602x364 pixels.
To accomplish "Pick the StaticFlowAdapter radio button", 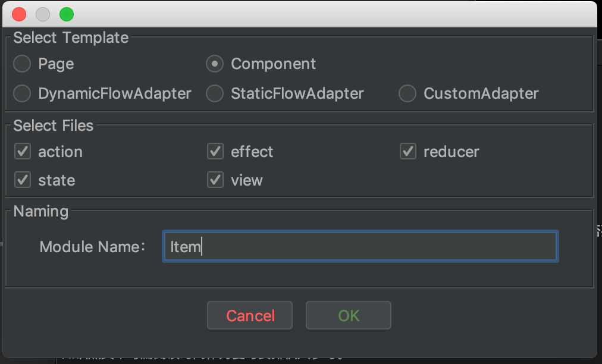I will point(215,93).
